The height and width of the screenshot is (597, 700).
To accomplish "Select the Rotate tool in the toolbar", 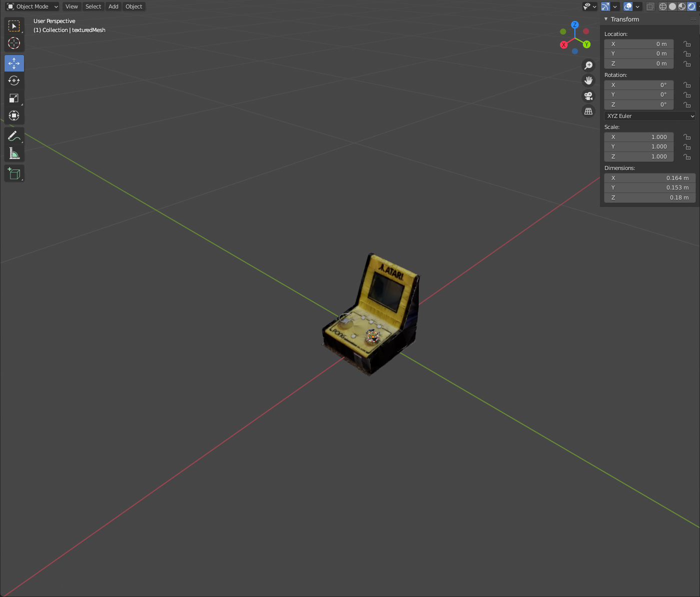I will click(x=14, y=80).
